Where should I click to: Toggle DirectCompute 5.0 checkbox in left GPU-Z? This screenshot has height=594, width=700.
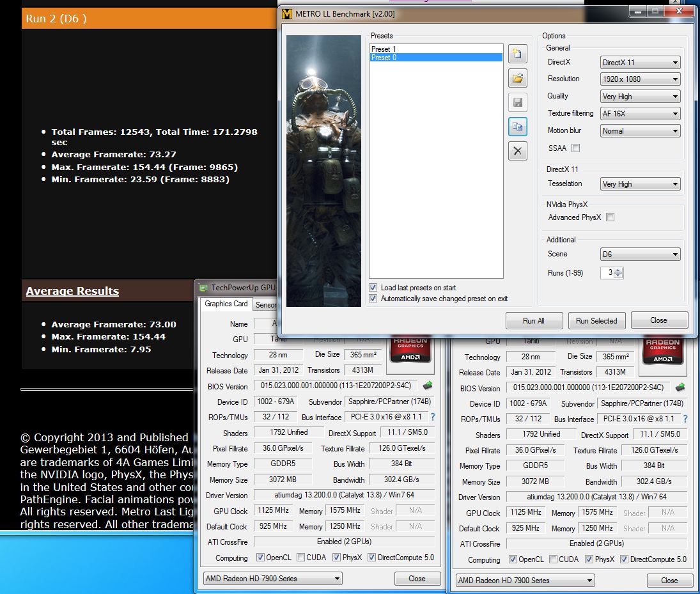tap(371, 558)
